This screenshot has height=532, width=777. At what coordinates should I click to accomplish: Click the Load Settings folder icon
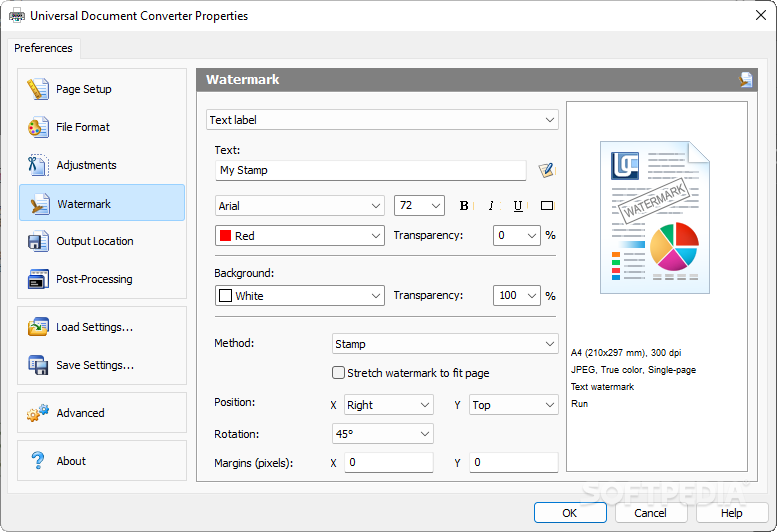click(38, 327)
